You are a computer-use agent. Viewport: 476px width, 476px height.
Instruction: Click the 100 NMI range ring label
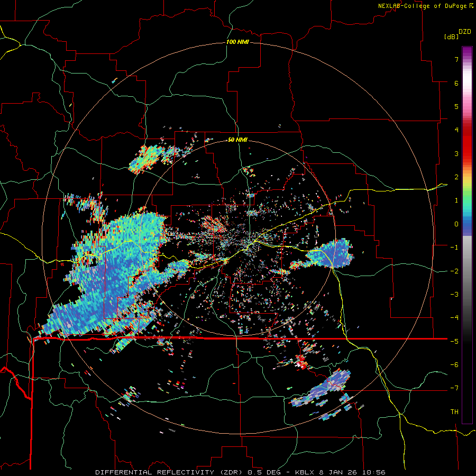pos(237,42)
